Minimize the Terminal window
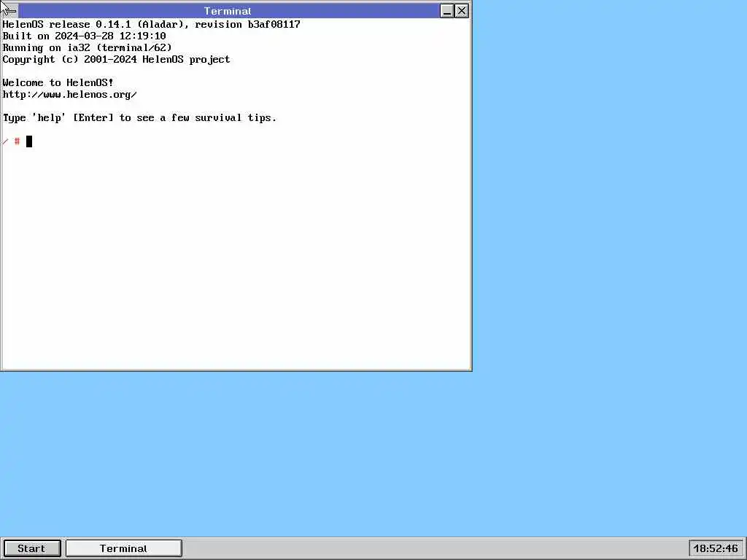747x560 pixels. pyautogui.click(x=447, y=11)
